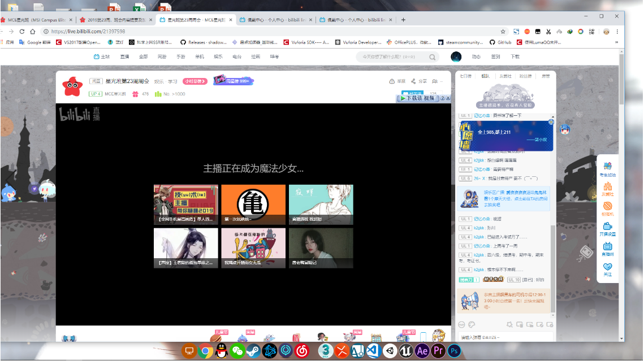Image resolution: width=644 pixels, height=361 pixels.
Task: Click the bilibili search input field
Action: [392, 57]
